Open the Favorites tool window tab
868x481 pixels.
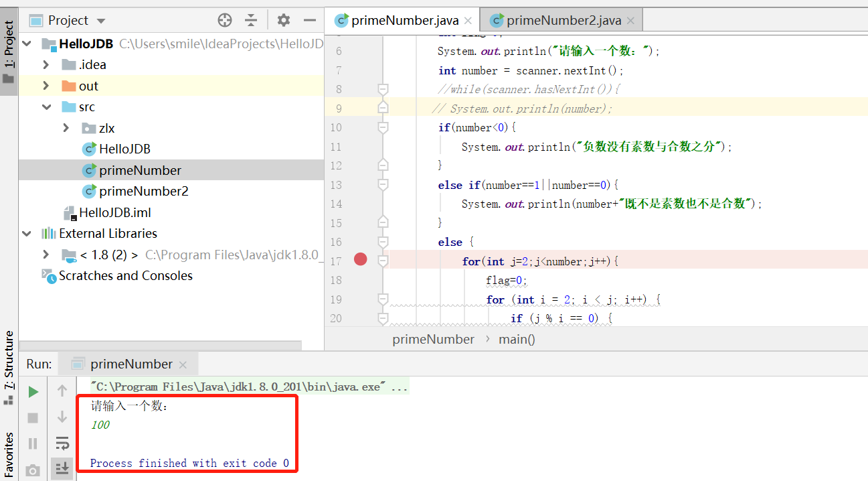[x=9, y=456]
